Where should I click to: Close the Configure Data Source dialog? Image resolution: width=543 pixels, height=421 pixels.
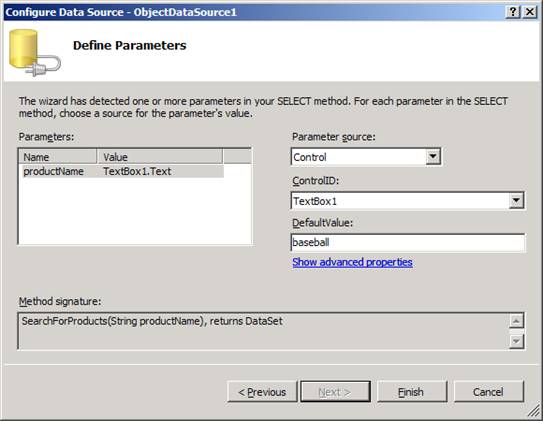coord(530,12)
